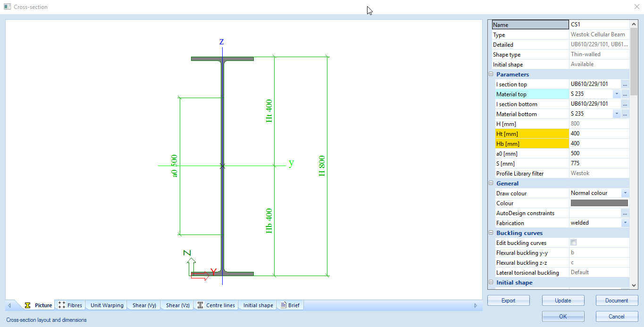The image size is (644, 327).
Task: Open Draw colour dropdown
Action: click(x=625, y=193)
